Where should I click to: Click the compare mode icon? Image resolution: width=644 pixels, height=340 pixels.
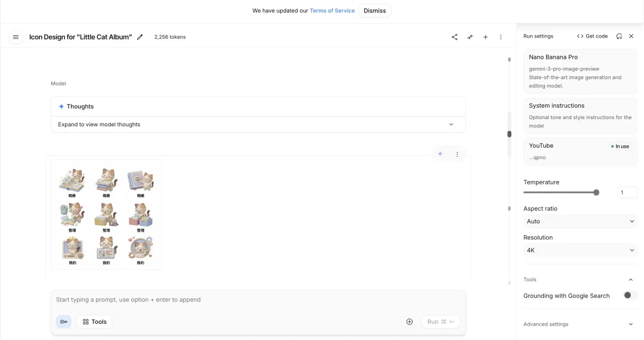pos(470,37)
